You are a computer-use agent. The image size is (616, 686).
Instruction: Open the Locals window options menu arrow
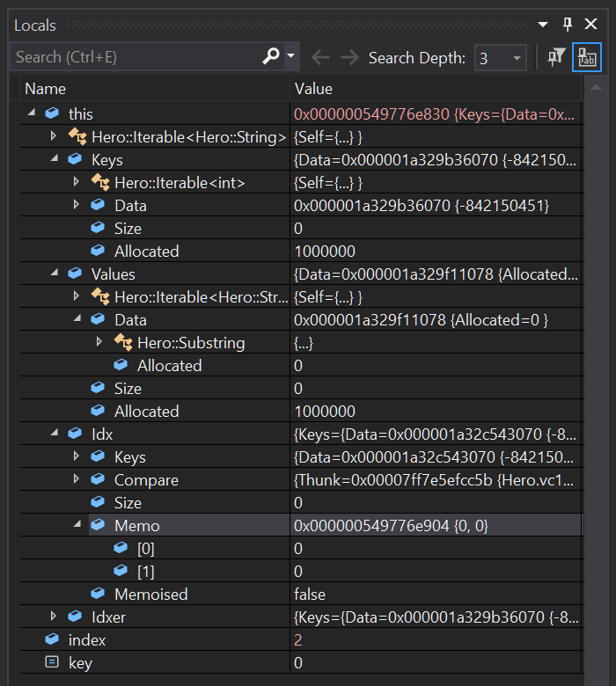(x=543, y=25)
